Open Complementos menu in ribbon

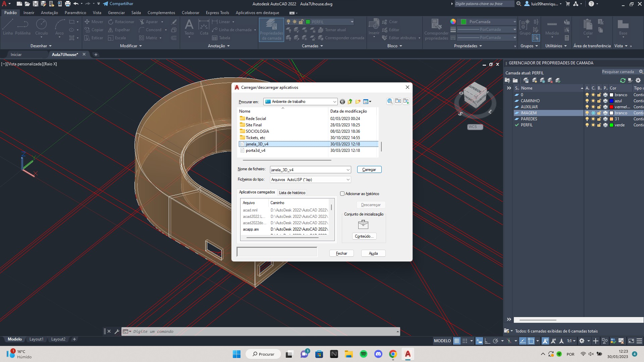[161, 12]
